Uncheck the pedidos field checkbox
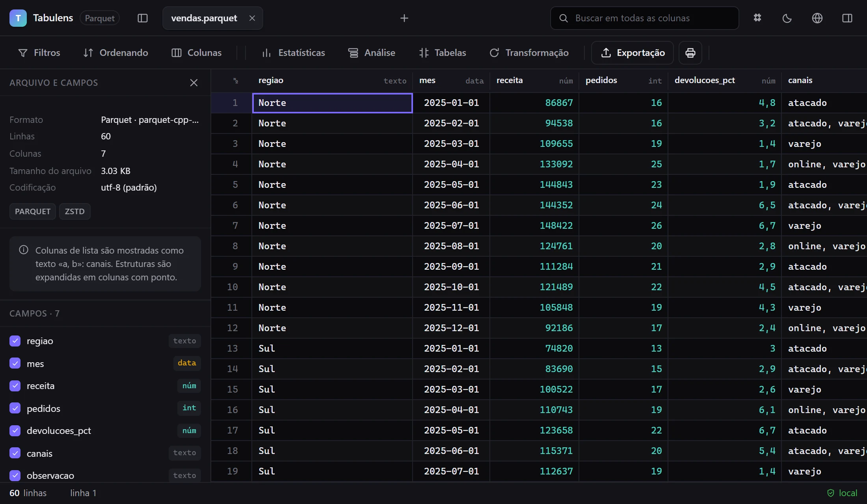 [x=15, y=408]
